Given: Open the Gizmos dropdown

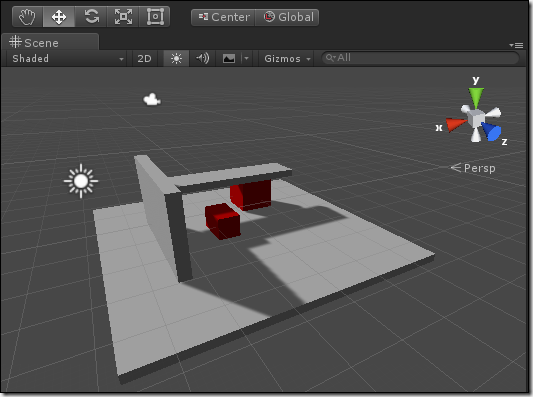Looking at the screenshot, I should [x=287, y=58].
